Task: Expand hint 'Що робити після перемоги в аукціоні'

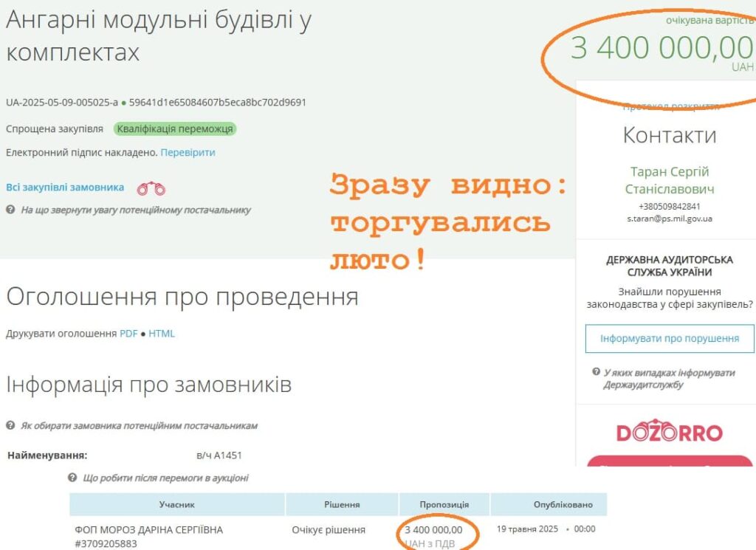Action: coord(165,478)
